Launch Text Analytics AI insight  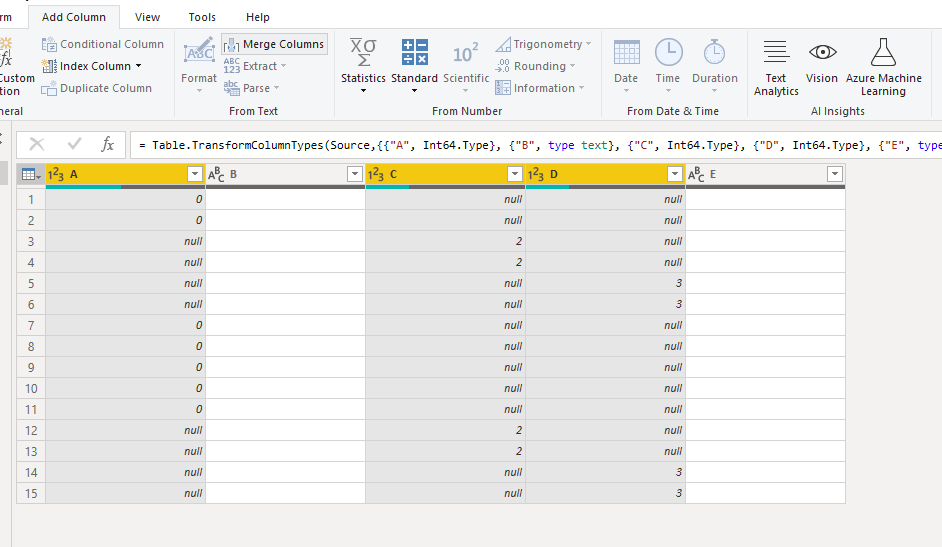[x=776, y=67]
